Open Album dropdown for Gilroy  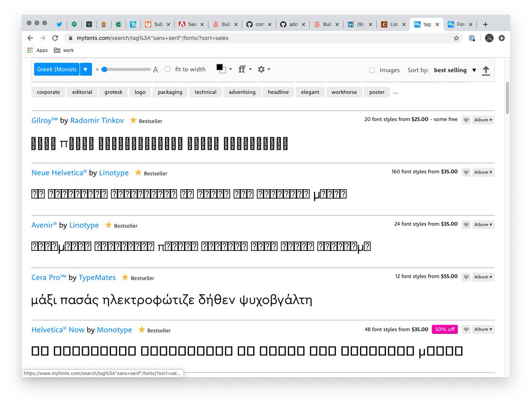tap(483, 120)
